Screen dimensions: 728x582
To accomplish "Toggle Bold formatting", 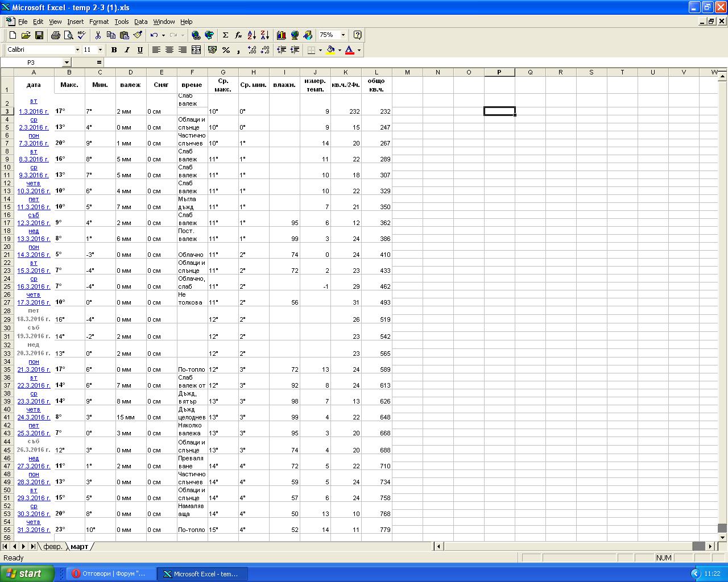I will coord(114,50).
